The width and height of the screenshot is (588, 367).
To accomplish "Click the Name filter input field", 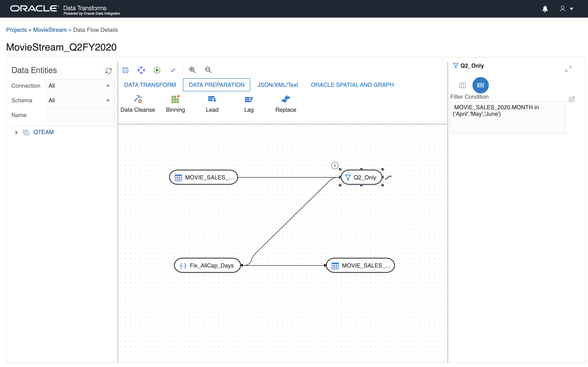I will (x=80, y=115).
